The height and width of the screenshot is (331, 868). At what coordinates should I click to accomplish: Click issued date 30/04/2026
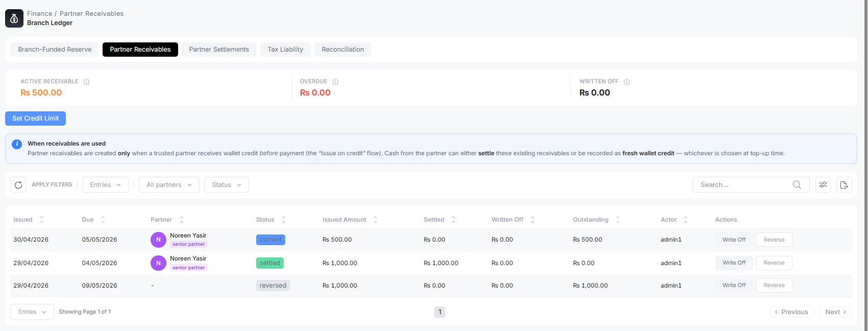(x=31, y=240)
